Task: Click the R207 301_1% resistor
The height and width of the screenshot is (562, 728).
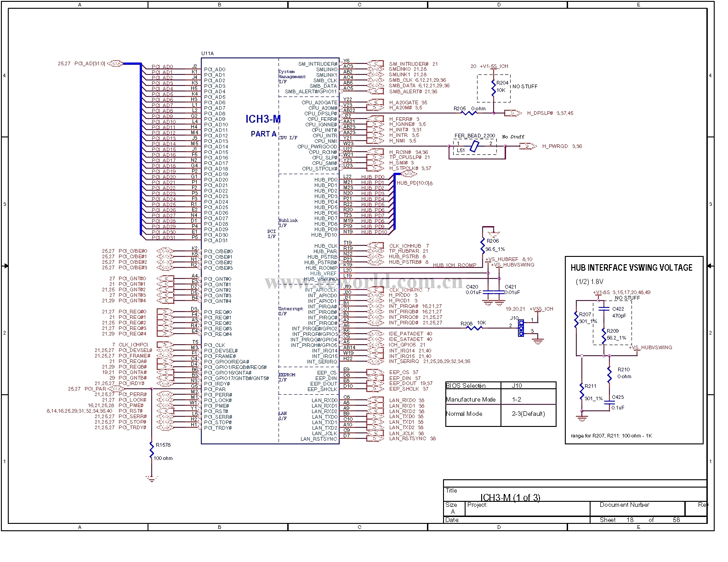Action: [x=576, y=319]
